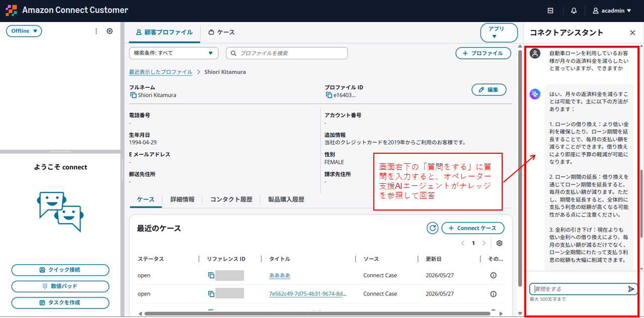Viewport: 644px width, 318px height.
Task: Select the ケース sub-tab under profile
Action: click(x=145, y=199)
